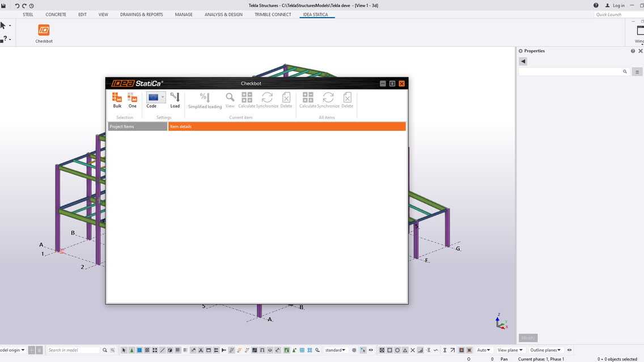Open the View plane dropdown
The height and width of the screenshot is (362, 644).
pyautogui.click(x=510, y=350)
